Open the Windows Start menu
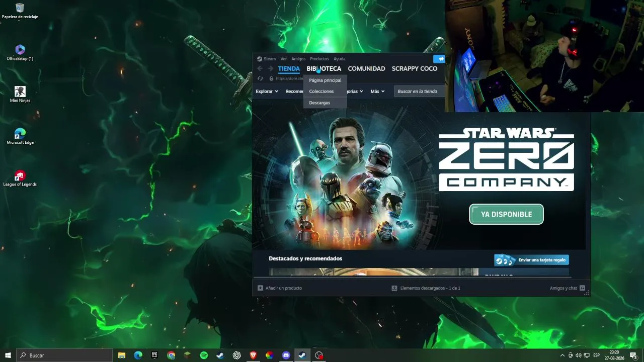Viewport: 644px width, 362px height. 8,355
